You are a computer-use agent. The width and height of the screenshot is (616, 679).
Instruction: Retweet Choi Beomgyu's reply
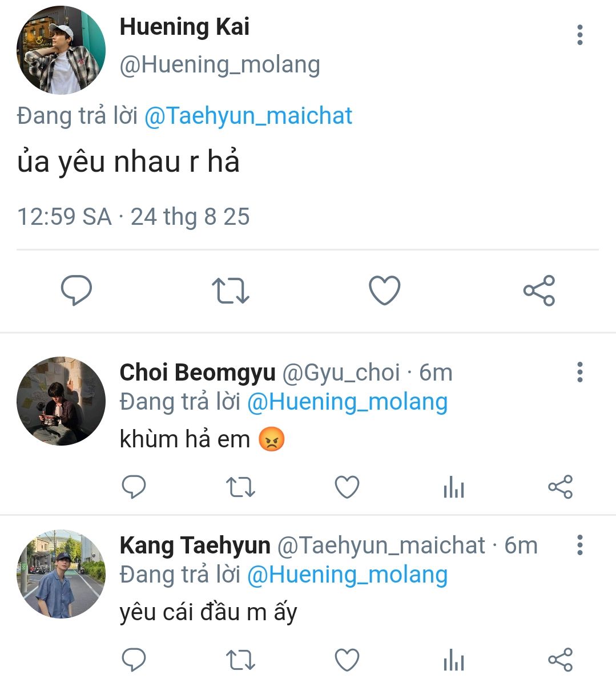click(240, 488)
